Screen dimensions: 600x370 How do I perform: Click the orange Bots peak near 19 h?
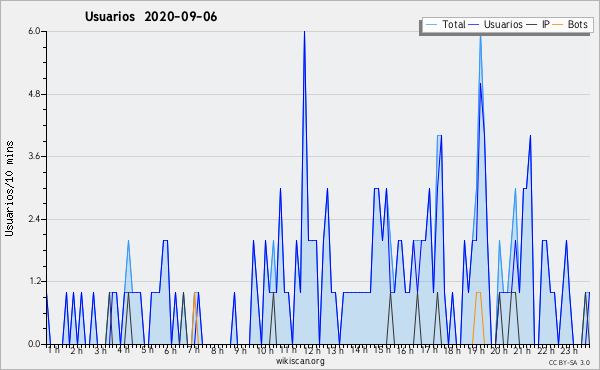[x=478, y=293]
